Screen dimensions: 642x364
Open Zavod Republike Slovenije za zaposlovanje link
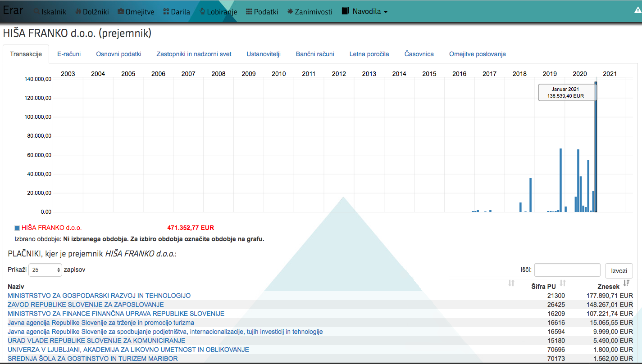(86, 305)
